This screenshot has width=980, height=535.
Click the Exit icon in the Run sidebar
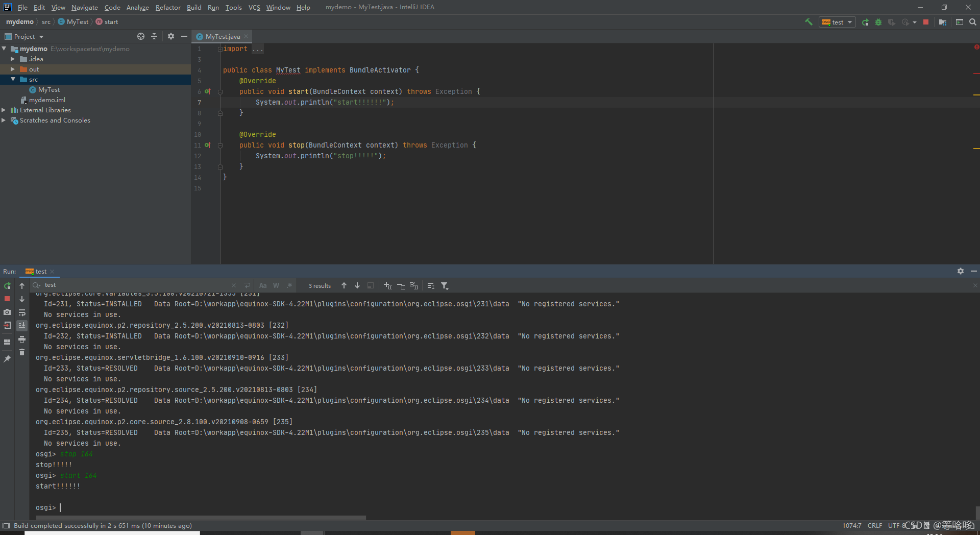coord(7,325)
